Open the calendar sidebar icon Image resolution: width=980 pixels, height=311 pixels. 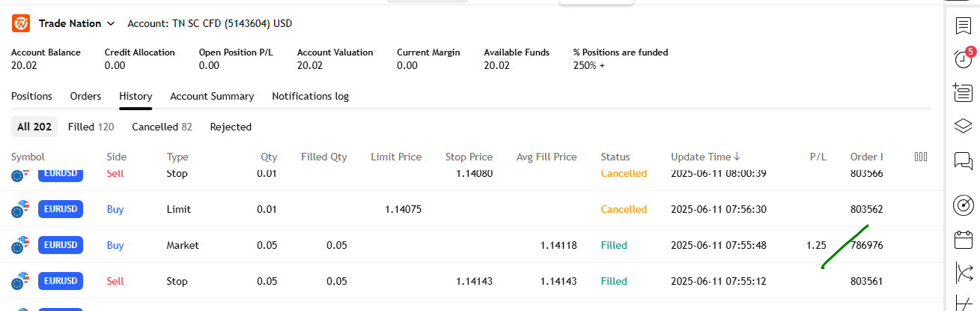tap(963, 240)
